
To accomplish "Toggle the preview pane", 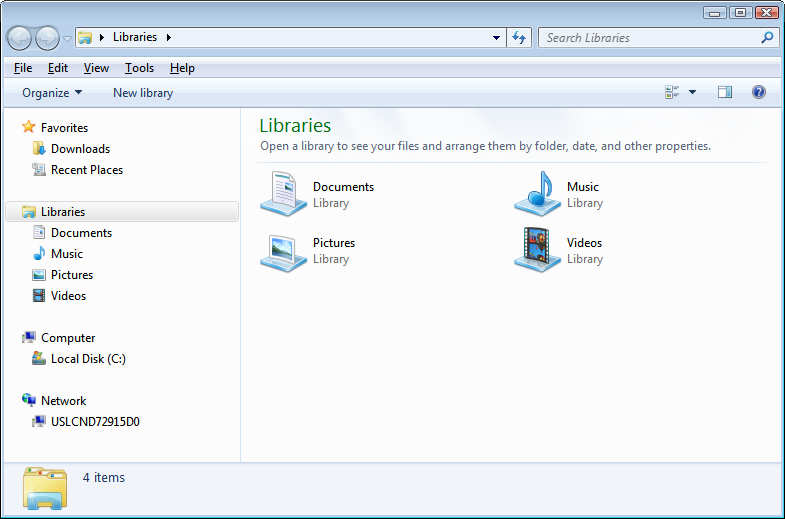I will click(724, 92).
